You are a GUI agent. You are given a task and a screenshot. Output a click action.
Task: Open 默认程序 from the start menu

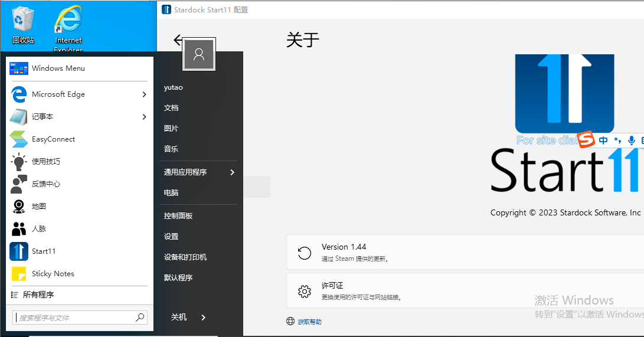click(178, 277)
